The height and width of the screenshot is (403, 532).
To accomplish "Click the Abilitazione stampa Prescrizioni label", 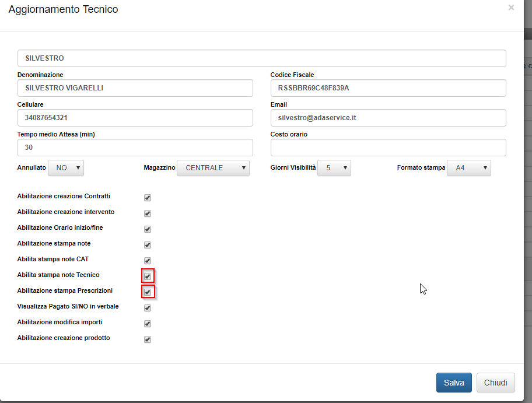I will (65, 290).
